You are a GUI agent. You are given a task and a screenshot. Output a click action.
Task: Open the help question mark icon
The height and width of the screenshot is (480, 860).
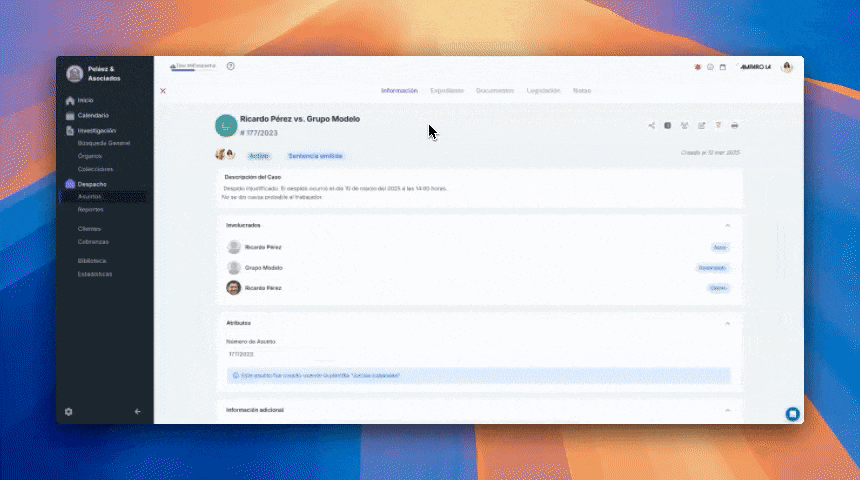tap(230, 66)
